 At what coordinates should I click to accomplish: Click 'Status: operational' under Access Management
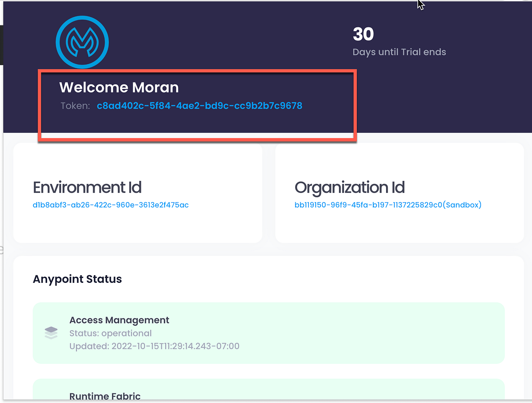click(x=111, y=333)
